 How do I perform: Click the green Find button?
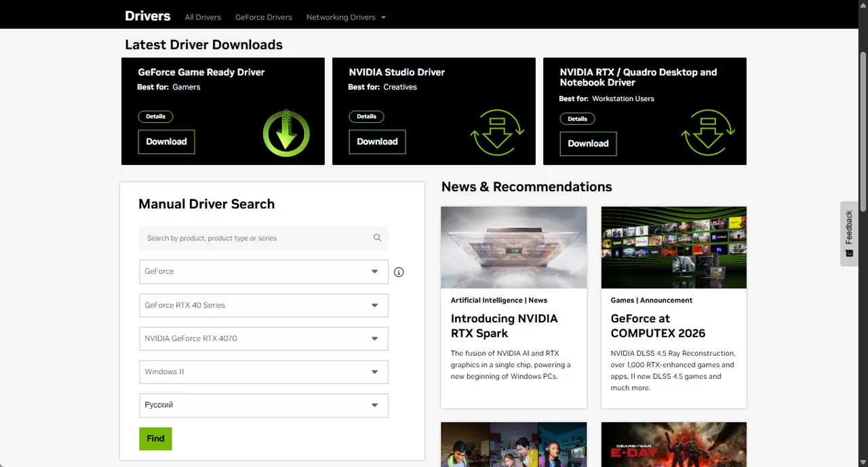point(155,438)
